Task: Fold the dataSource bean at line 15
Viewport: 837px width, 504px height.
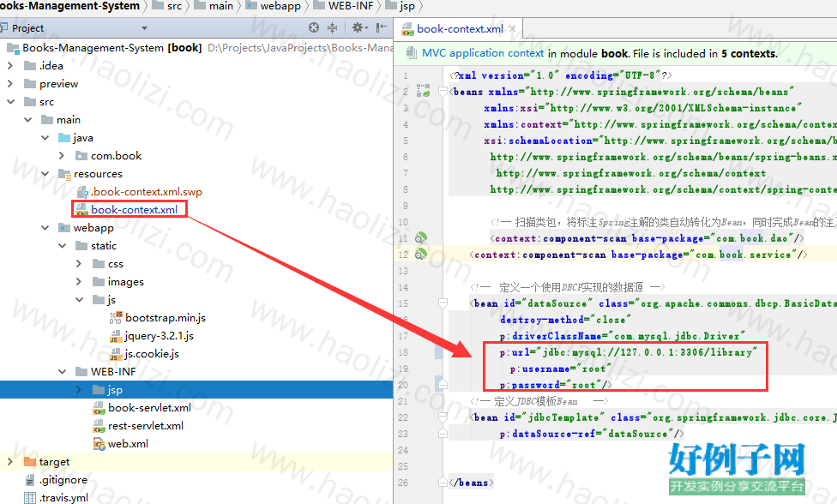Action: click(443, 303)
